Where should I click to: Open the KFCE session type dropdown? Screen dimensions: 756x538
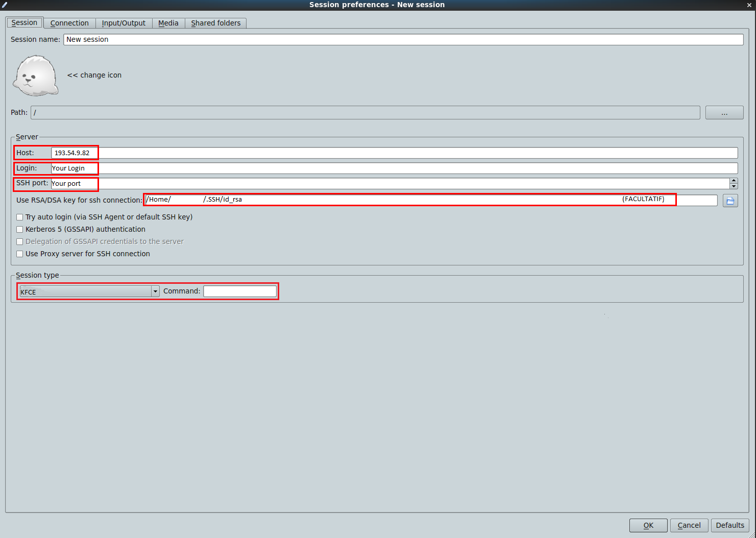pos(89,291)
